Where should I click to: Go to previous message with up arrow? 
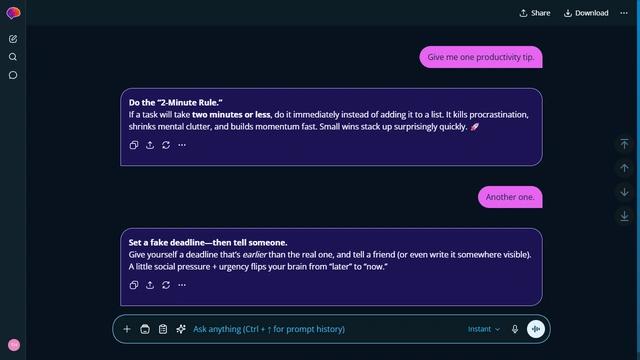pos(624,168)
